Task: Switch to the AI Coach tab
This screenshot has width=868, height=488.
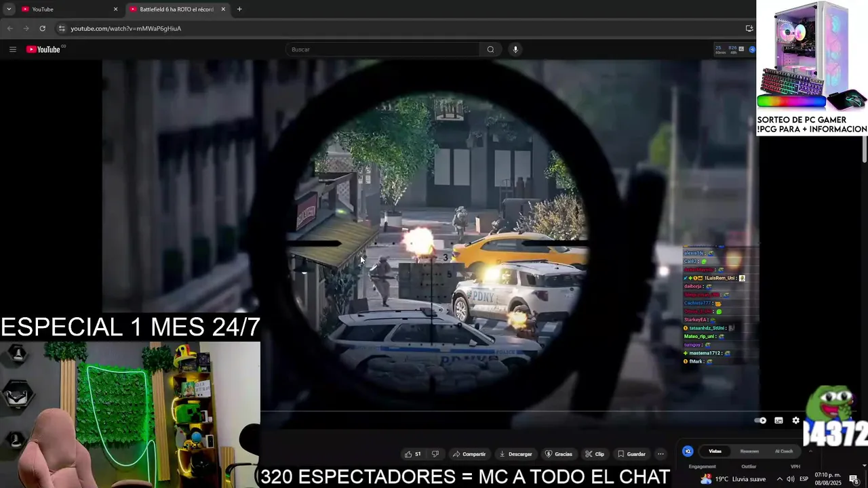Action: [784, 451]
